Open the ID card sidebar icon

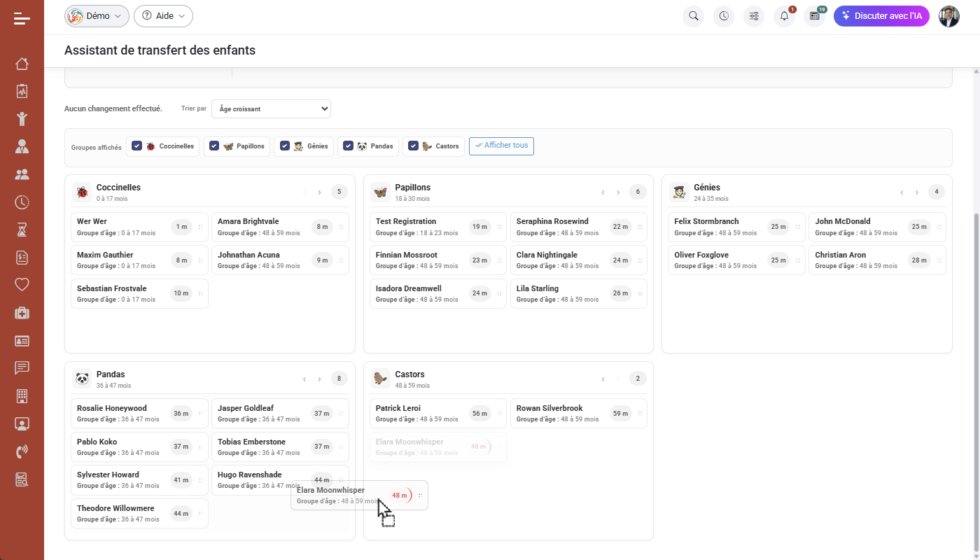(x=22, y=341)
